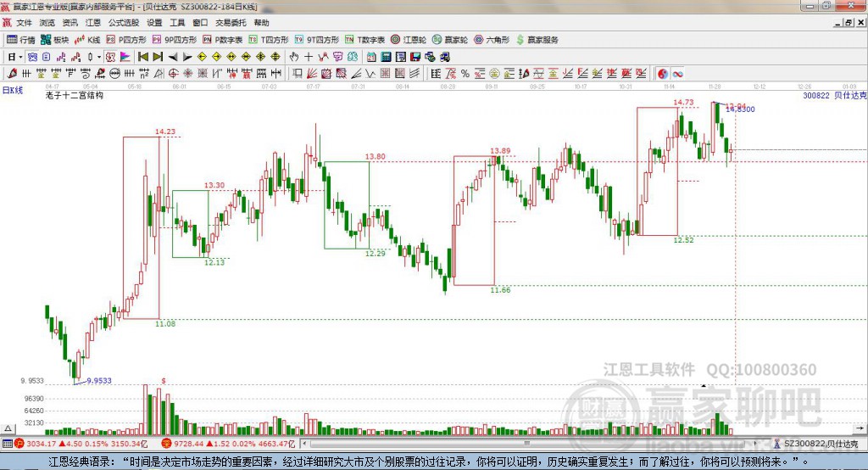Step chart right with black arrow
Viewport: 868px width, 470px height.
[187, 57]
